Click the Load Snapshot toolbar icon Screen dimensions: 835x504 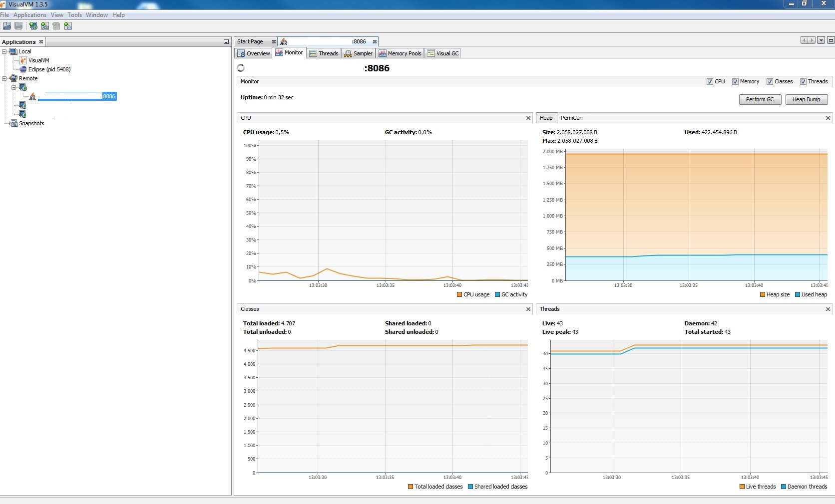coord(7,26)
